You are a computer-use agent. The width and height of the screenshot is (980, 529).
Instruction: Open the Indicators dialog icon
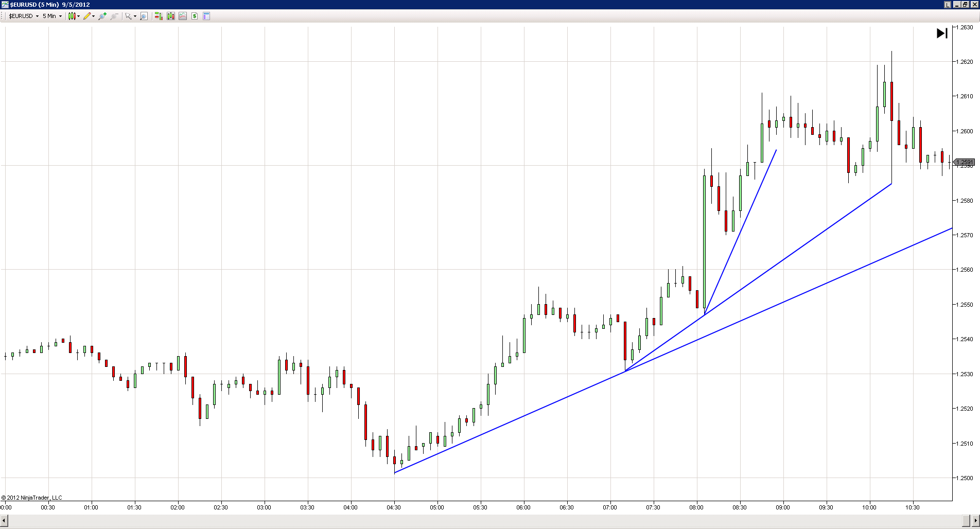point(171,16)
